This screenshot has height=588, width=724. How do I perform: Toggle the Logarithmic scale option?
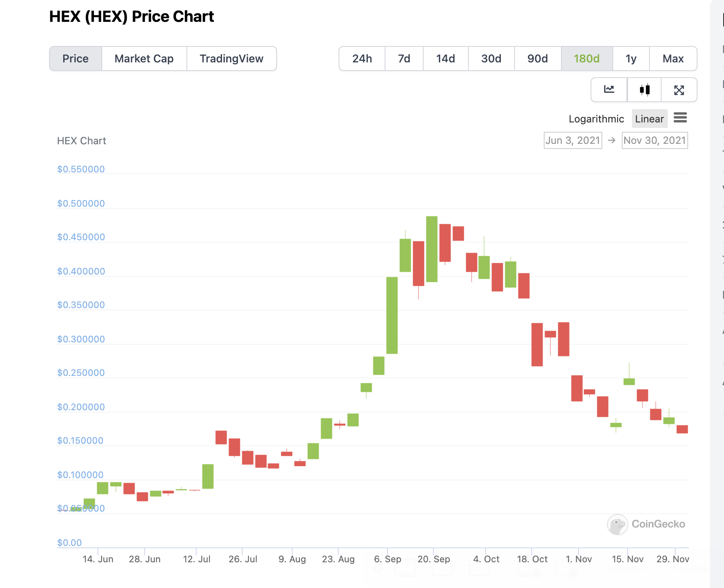596,119
